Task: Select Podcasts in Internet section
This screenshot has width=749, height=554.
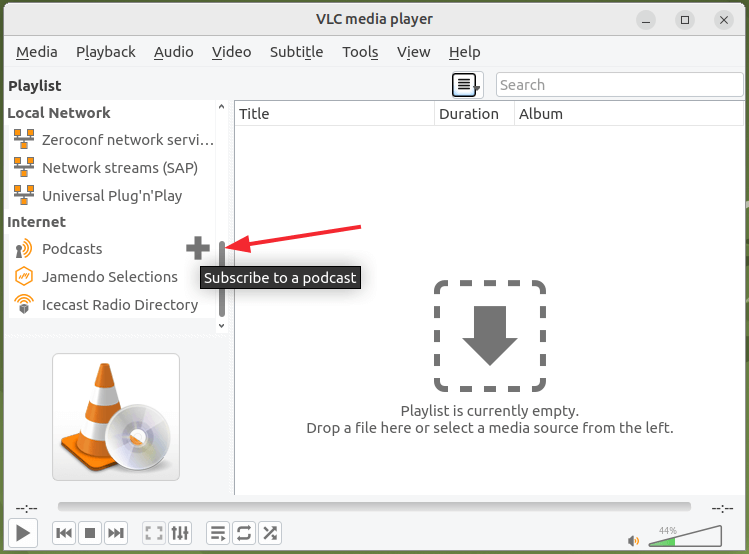Action: point(112,249)
